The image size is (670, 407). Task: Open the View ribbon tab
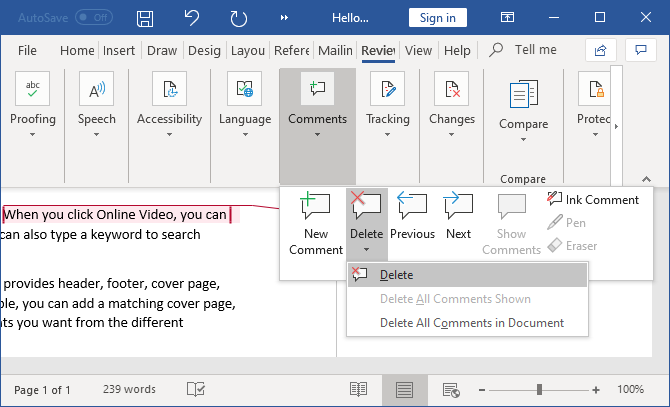coord(418,50)
